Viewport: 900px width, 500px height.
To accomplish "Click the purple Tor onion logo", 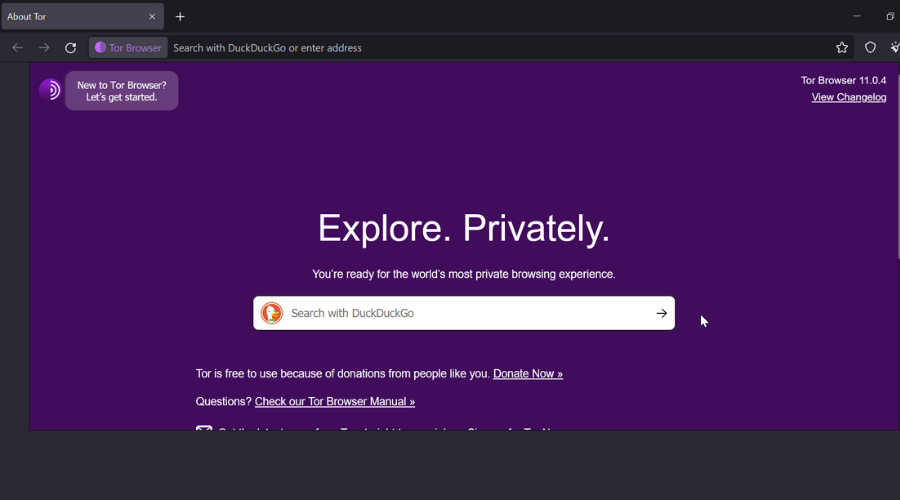I will click(50, 90).
